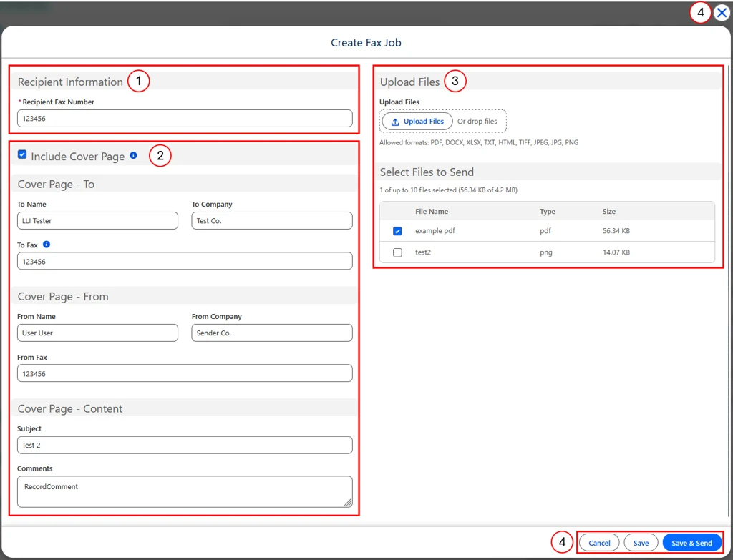The height and width of the screenshot is (560, 733).
Task: Click the '14.07 KB' size cell
Action: point(616,252)
